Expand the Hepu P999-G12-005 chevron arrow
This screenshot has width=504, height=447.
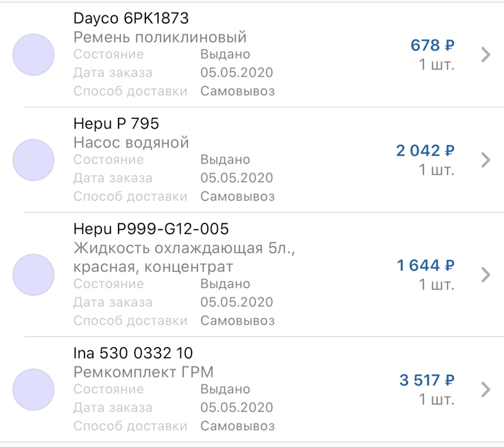click(486, 275)
